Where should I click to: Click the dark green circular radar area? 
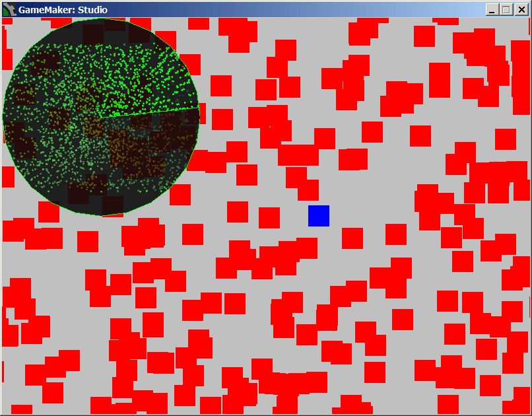click(101, 117)
